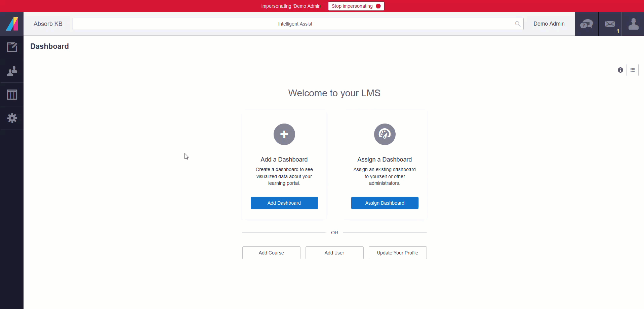Open the Courses sidebar icon
The width and height of the screenshot is (644, 309).
tap(12, 47)
